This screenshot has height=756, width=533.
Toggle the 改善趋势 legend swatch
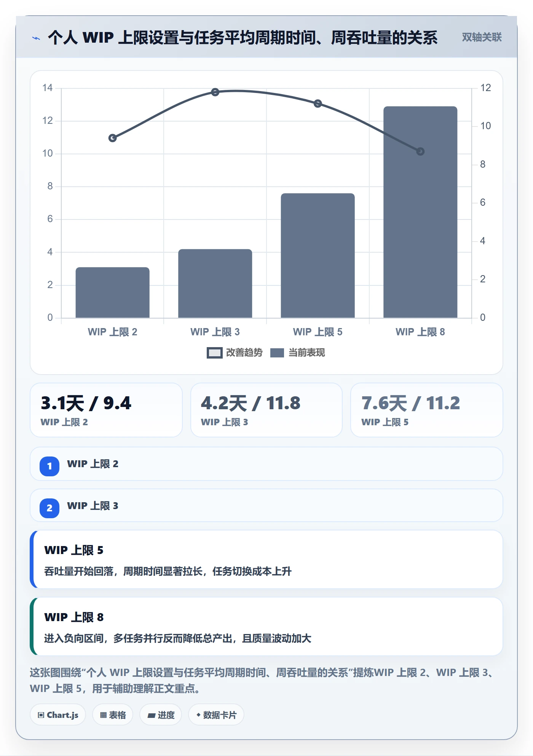click(215, 353)
